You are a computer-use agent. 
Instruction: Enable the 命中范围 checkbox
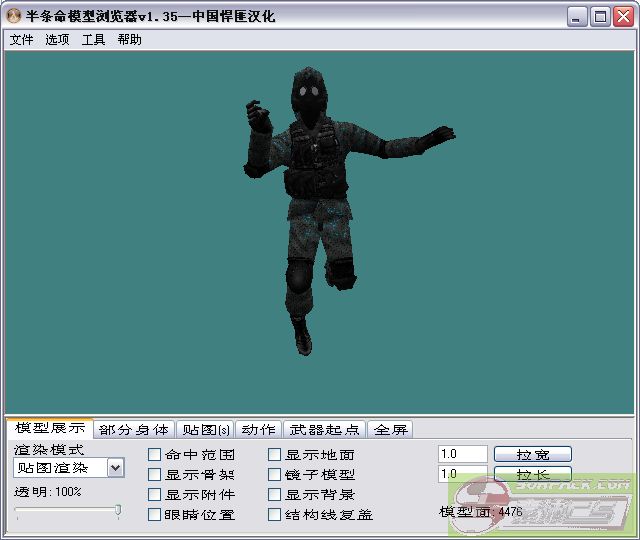pyautogui.click(x=155, y=455)
